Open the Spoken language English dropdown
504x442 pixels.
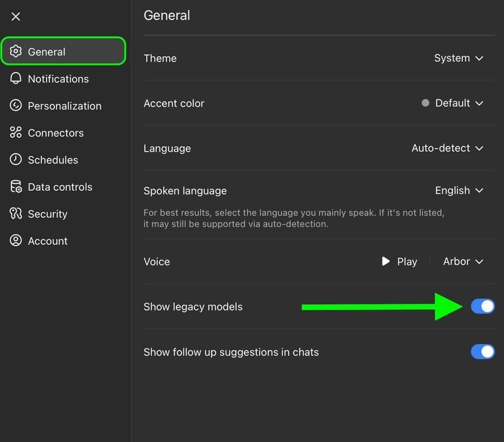tap(459, 190)
